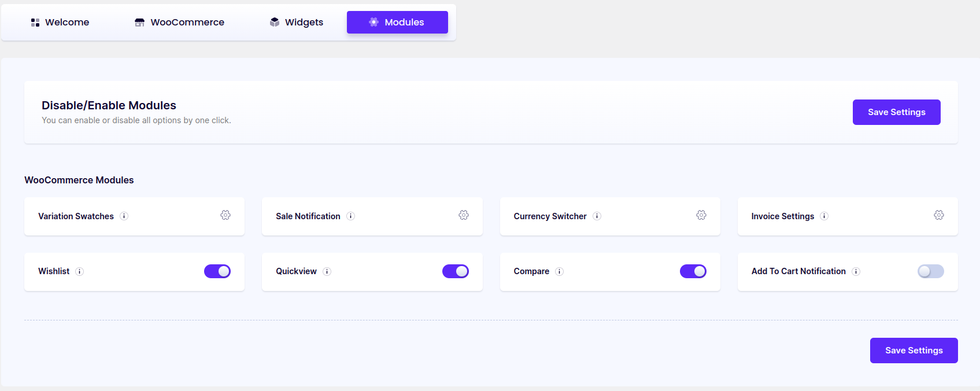The width and height of the screenshot is (980, 391).
Task: Show info for Variation Swatches
Action: point(124,216)
